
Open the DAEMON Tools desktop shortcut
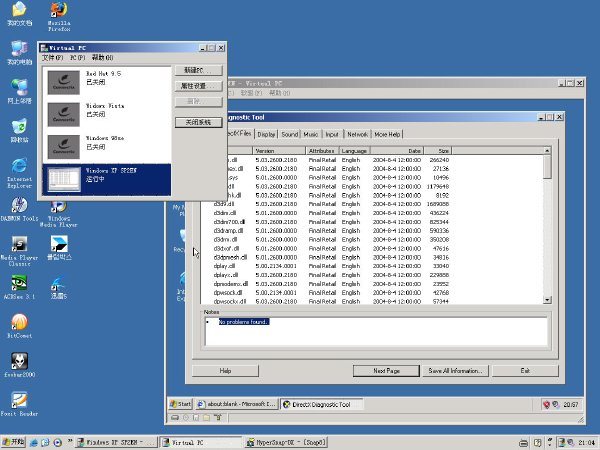[20, 210]
